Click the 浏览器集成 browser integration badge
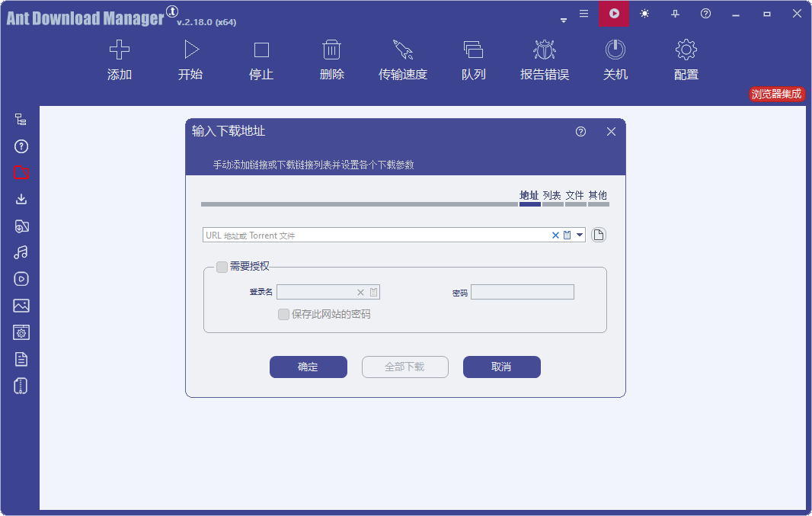 pyautogui.click(x=776, y=94)
